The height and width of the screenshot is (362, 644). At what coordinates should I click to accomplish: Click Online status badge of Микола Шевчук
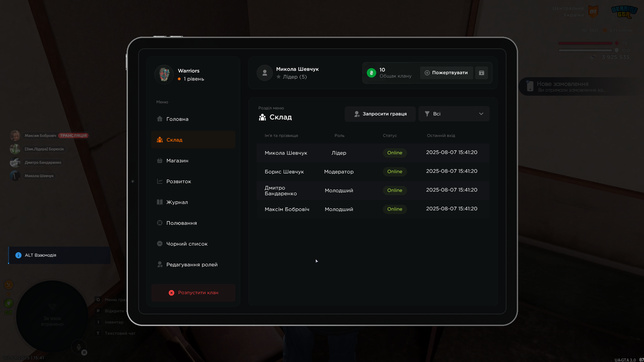point(395,153)
